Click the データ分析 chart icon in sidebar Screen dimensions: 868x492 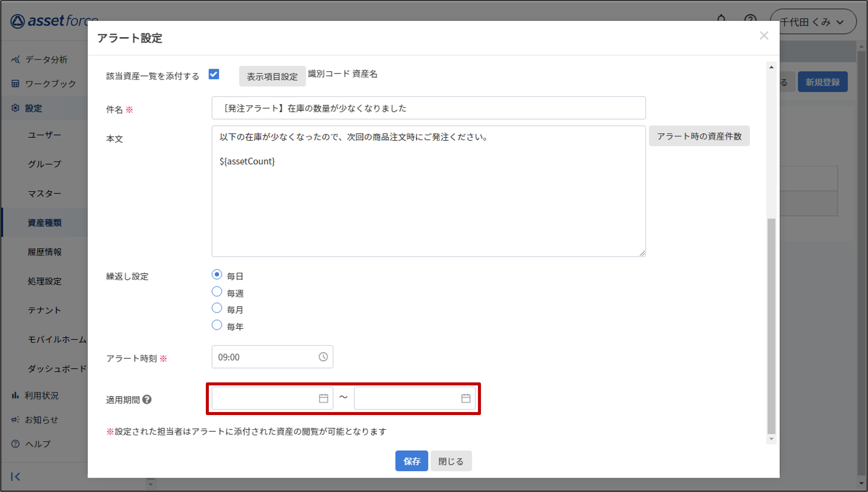15,60
